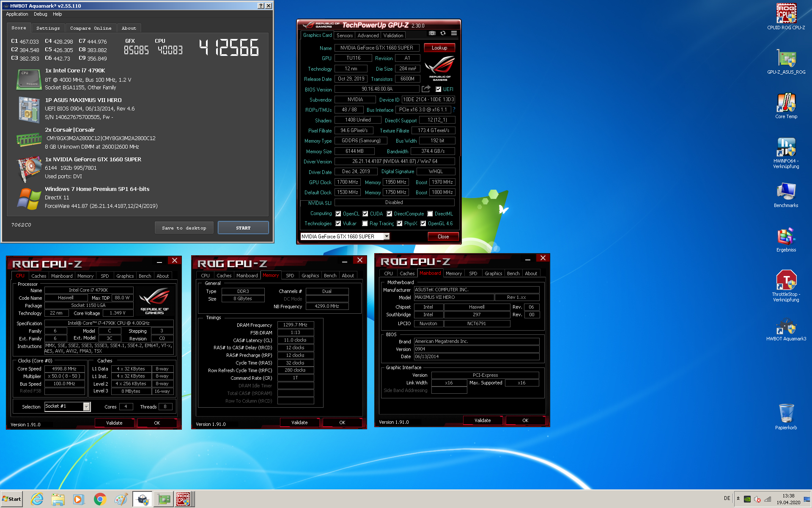
Task: Open CPUID ROG CPU-Z desktop shortcut
Action: (786, 17)
